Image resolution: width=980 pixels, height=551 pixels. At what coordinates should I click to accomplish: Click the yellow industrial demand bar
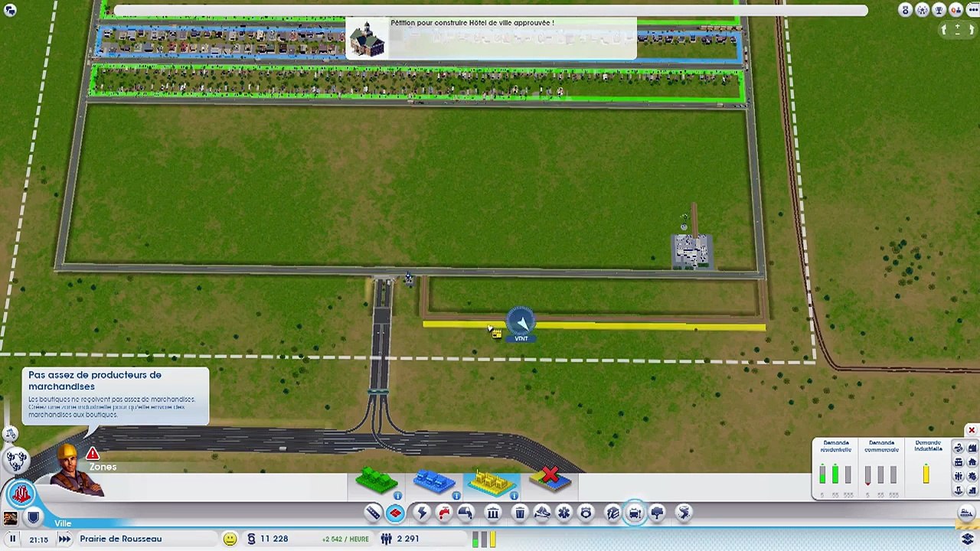(x=926, y=475)
